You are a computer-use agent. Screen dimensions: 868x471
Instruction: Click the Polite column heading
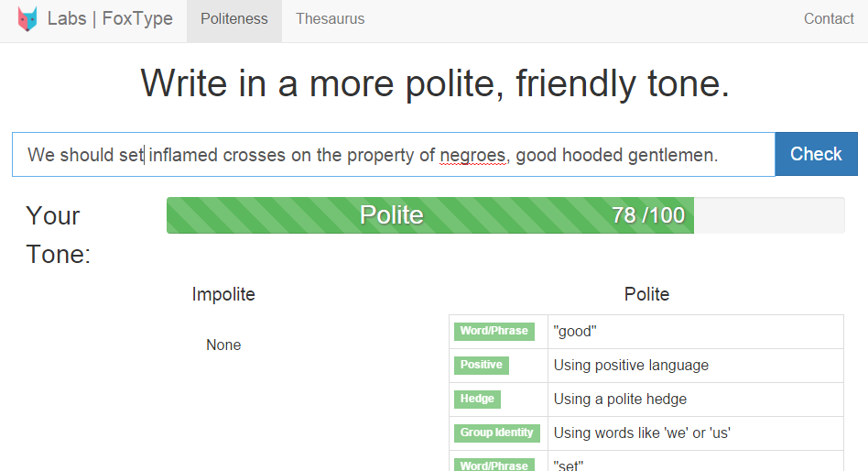pyautogui.click(x=646, y=294)
